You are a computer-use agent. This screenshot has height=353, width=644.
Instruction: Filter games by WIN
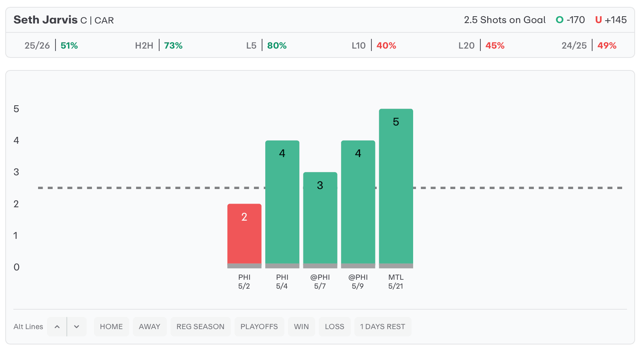[301, 327]
